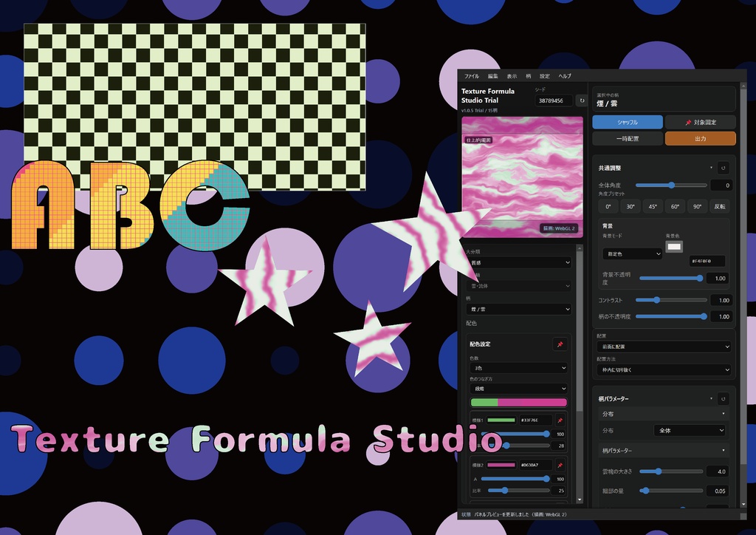Collapse the 共通調整 section triangle
The height and width of the screenshot is (535, 756).
coord(711,168)
